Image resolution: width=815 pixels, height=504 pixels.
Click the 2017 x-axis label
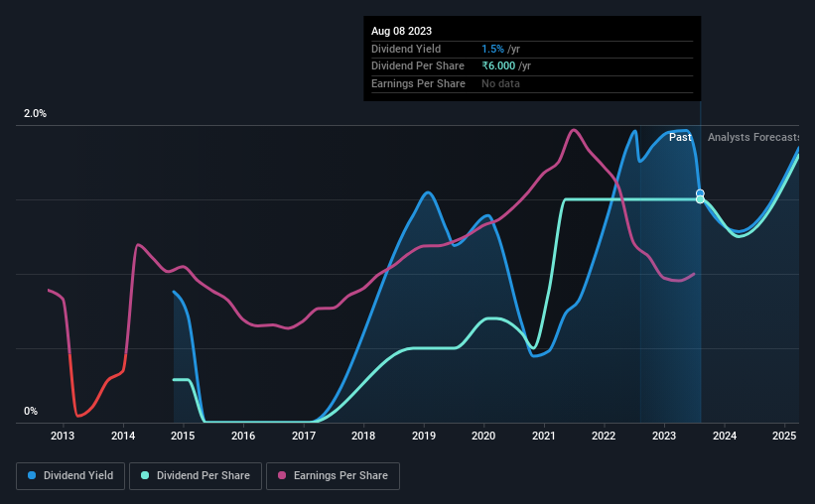pyautogui.click(x=304, y=436)
